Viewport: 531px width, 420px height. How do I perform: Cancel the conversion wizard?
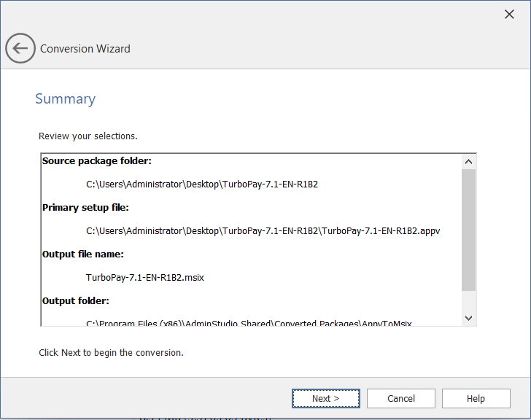coord(401,398)
